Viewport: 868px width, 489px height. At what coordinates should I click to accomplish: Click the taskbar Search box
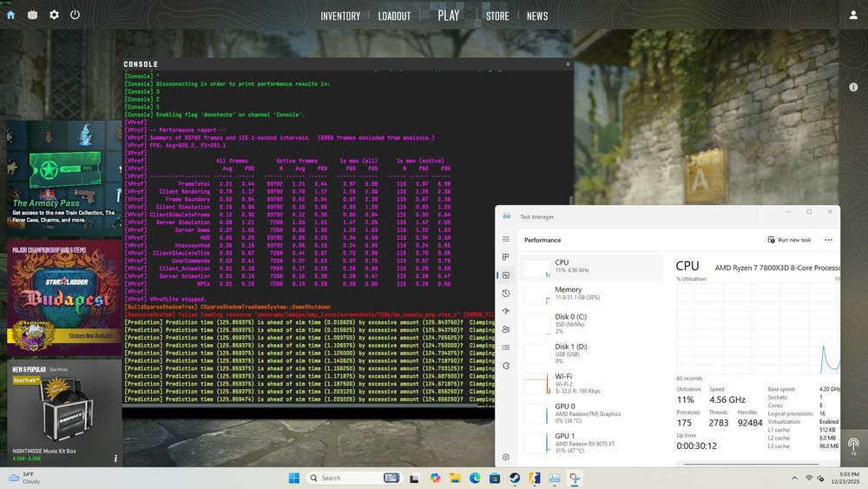click(353, 478)
